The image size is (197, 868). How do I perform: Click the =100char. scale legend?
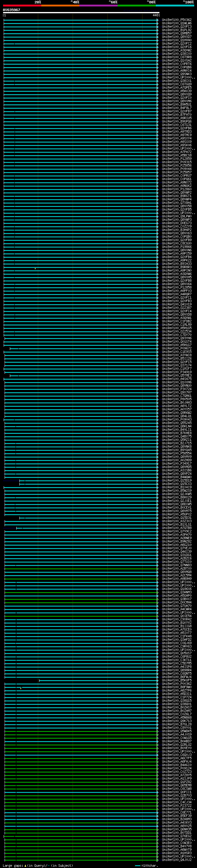(146, 866)
